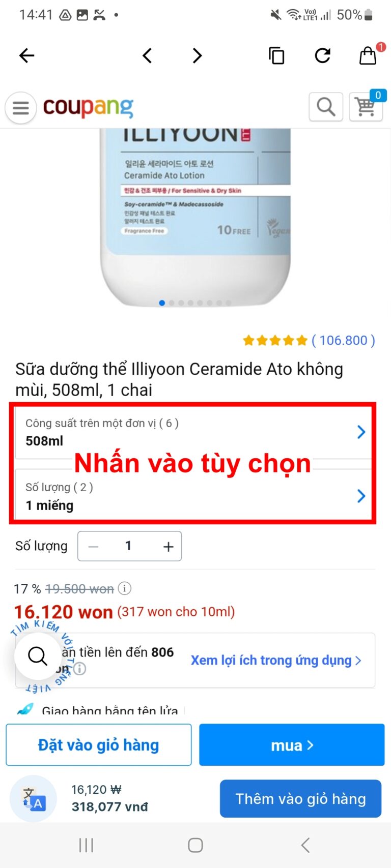Reload the page with refresh icon
The width and height of the screenshot is (391, 868).
pyautogui.click(x=322, y=55)
